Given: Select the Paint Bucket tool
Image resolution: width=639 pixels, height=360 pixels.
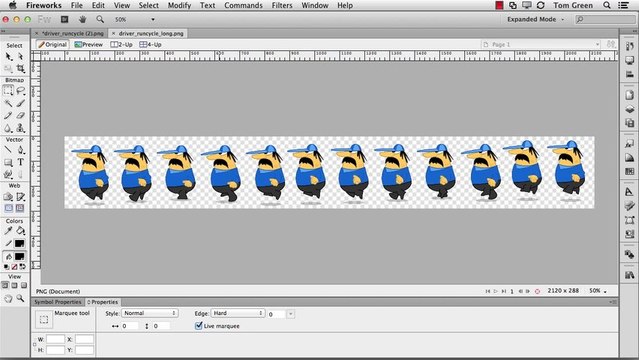Looking at the screenshot, I should pos(20,231).
